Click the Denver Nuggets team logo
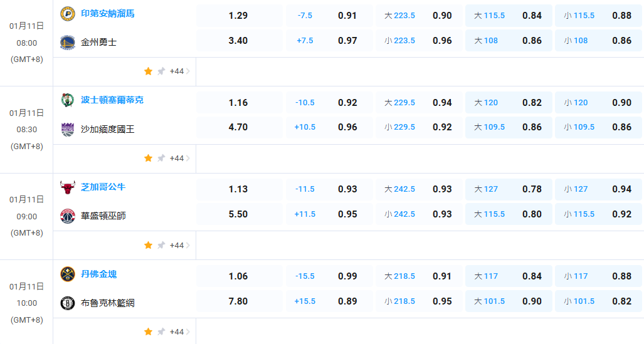 point(67,274)
